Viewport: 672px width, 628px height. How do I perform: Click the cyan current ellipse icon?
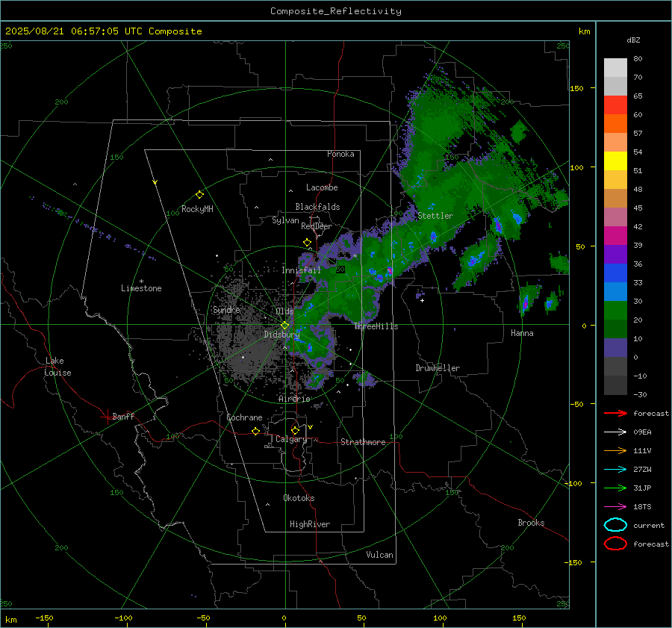pyautogui.click(x=615, y=525)
